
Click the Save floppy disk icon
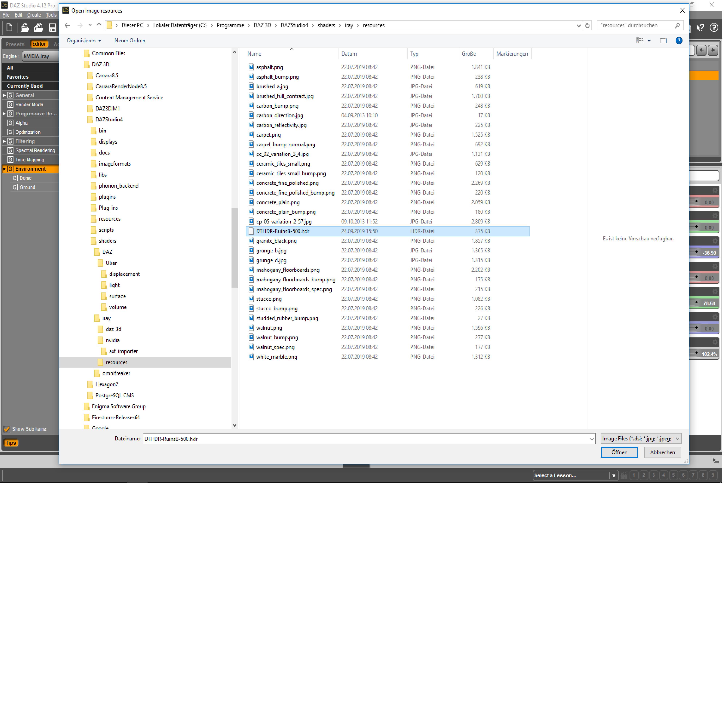pyautogui.click(x=52, y=27)
